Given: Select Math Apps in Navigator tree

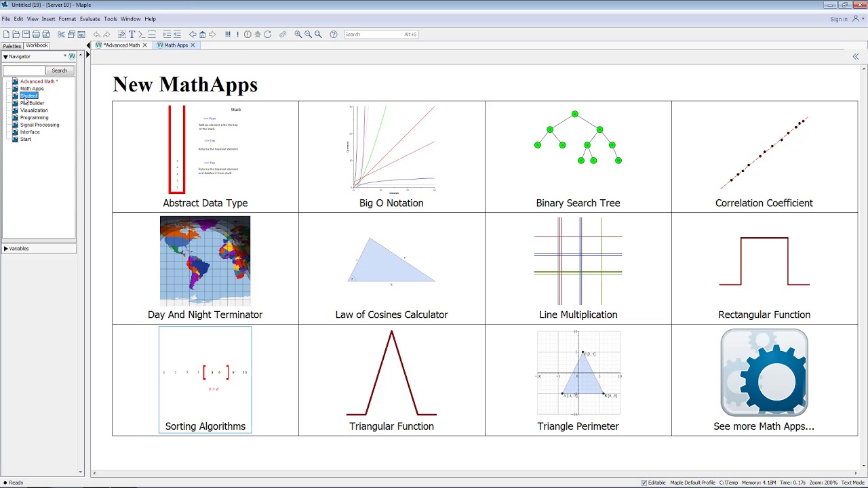Looking at the screenshot, I should pyautogui.click(x=32, y=89).
